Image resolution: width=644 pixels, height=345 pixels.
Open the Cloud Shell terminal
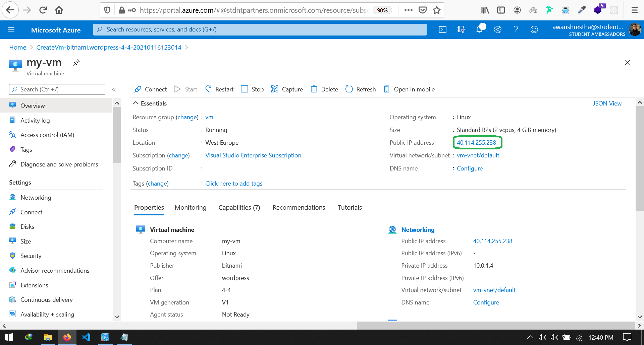[442, 29]
